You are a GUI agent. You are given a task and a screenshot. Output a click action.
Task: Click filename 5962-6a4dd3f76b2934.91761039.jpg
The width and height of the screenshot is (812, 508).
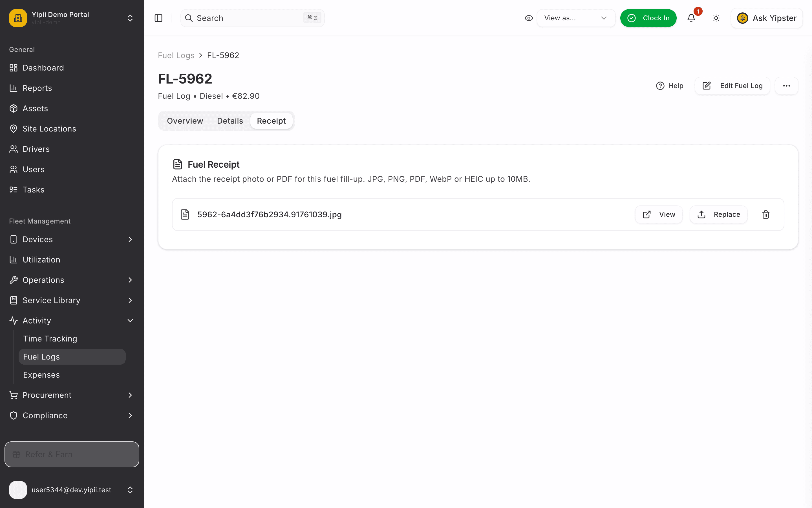click(270, 214)
